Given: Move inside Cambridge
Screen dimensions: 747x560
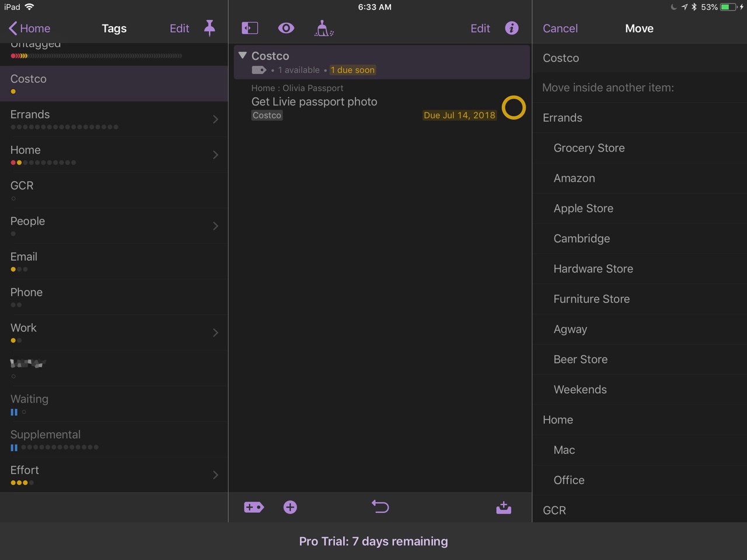Looking at the screenshot, I should tap(640, 239).
